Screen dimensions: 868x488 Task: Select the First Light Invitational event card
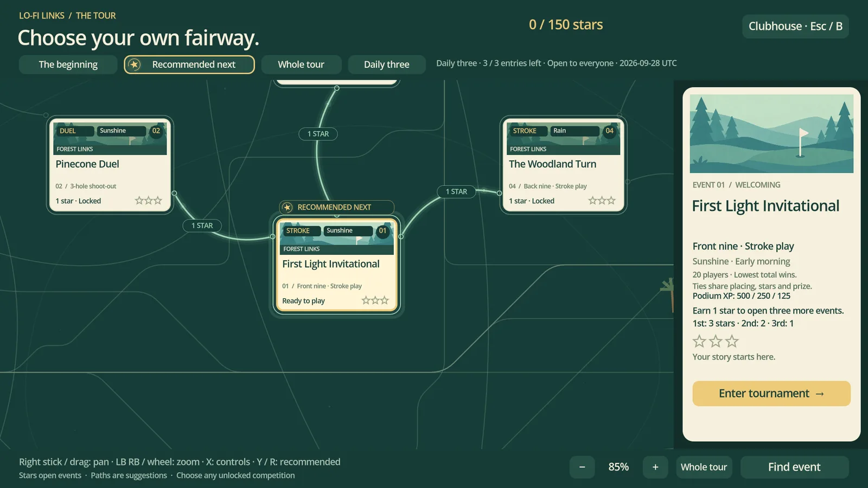point(336,265)
